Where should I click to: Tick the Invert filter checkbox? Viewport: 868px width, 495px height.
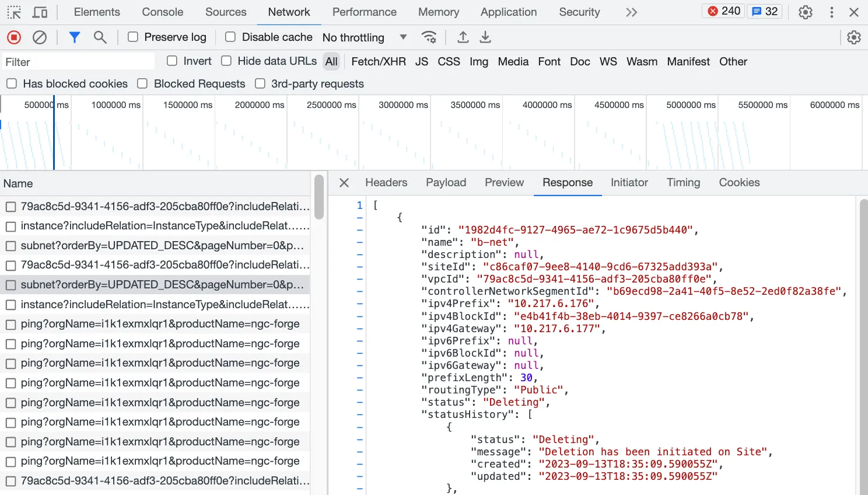(172, 61)
